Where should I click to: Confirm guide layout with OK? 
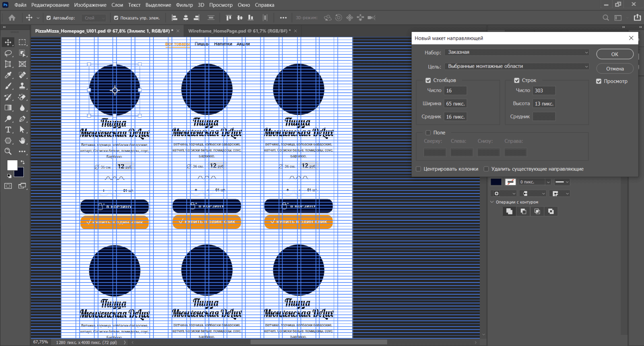[x=615, y=54]
